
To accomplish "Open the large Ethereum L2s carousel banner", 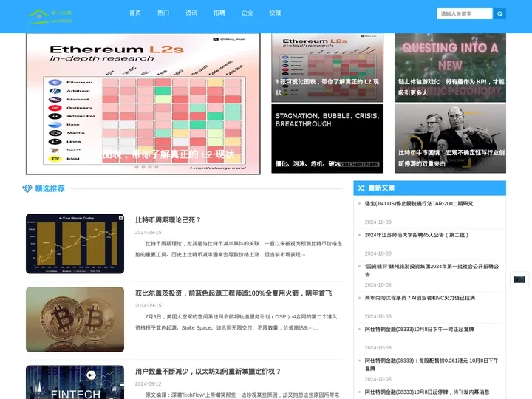I will tap(143, 104).
